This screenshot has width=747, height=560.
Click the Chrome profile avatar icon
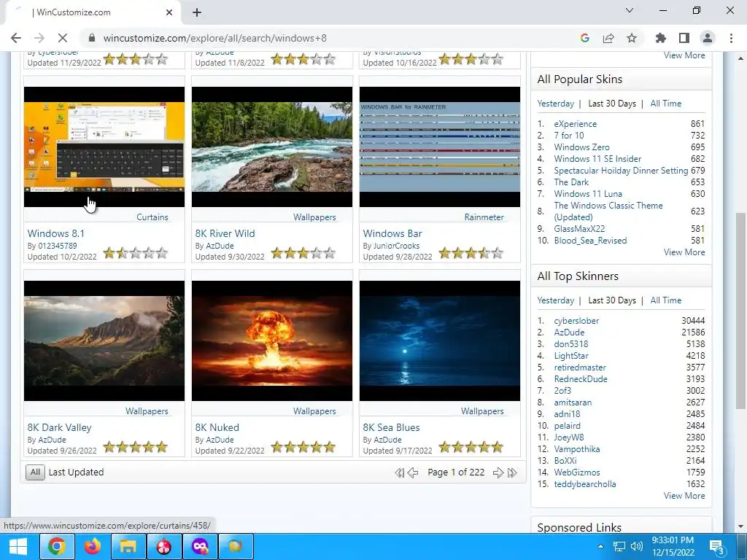708,38
